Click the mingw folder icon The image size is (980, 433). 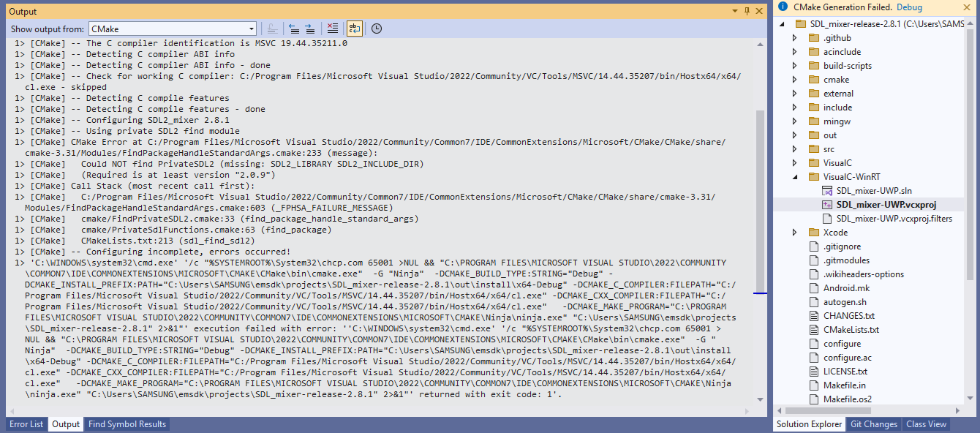click(x=814, y=121)
